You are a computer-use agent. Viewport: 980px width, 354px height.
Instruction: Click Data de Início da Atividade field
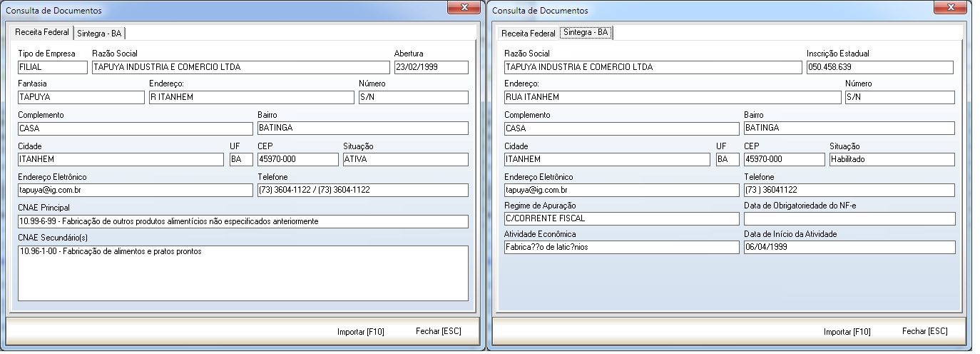(x=849, y=247)
